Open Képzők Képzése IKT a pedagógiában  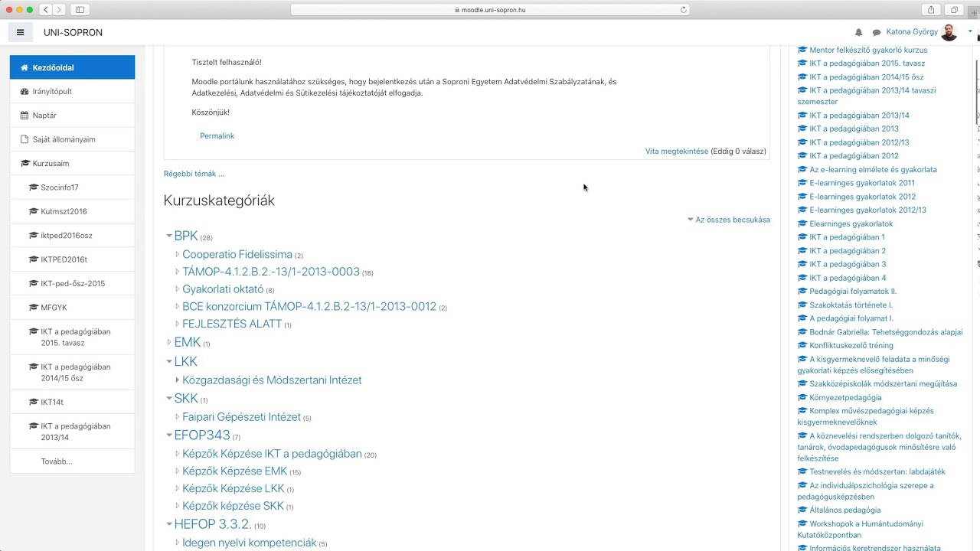pyautogui.click(x=272, y=454)
